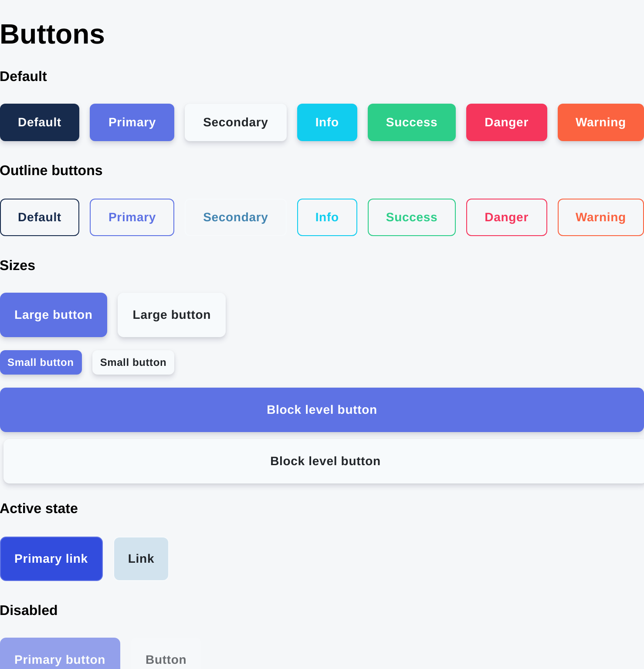Click the outlined Warning button

[x=600, y=217]
